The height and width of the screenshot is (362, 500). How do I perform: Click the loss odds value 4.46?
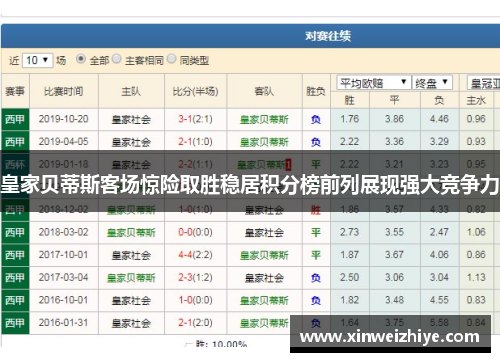coord(439,119)
